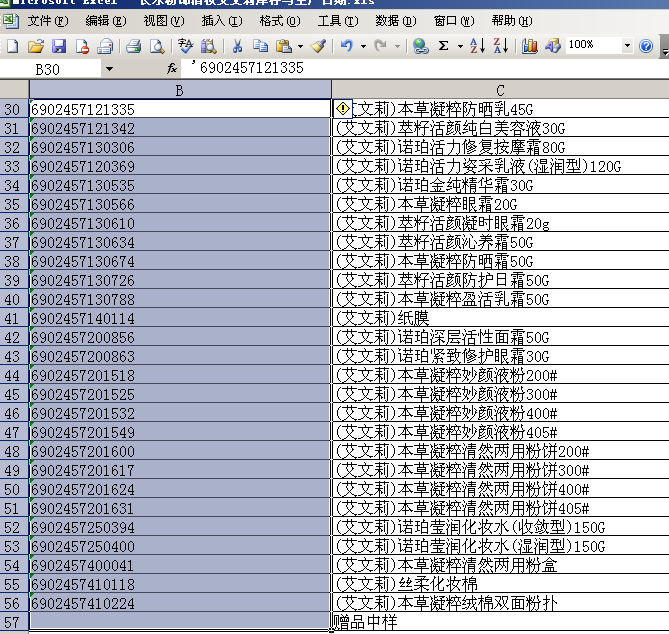669x634 pixels.
Task: Create a new blank workbook
Action: (x=13, y=46)
